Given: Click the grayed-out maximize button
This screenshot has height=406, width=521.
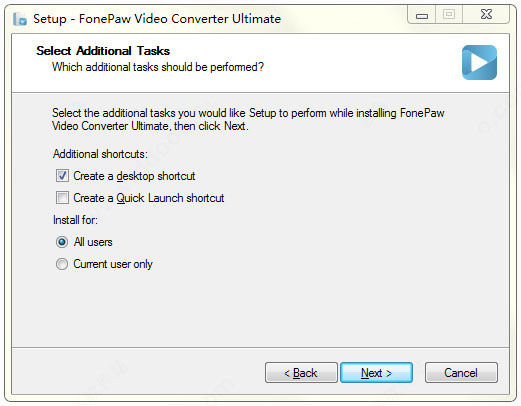Looking at the screenshot, I should click(449, 15).
